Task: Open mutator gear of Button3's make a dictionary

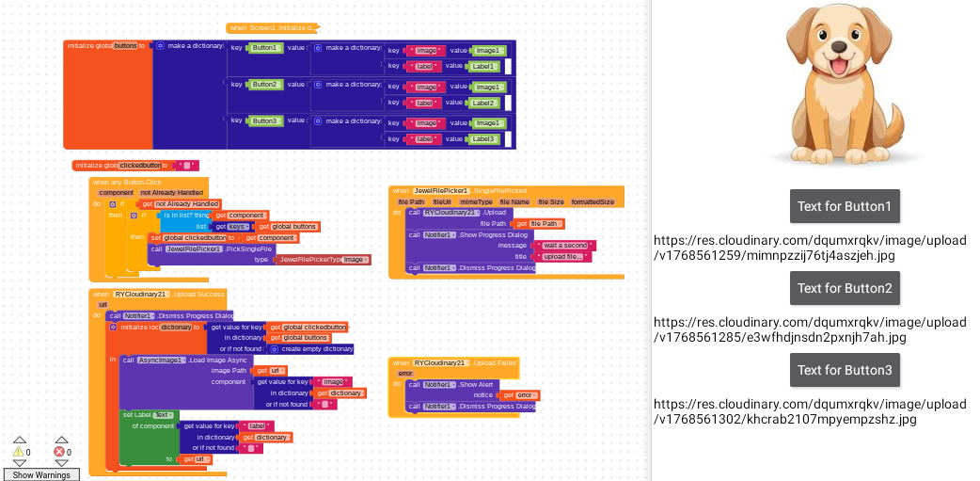Action: (318, 120)
